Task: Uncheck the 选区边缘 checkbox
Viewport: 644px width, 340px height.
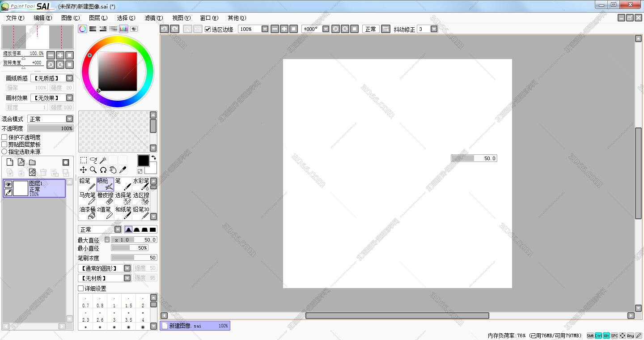Action: 208,29
